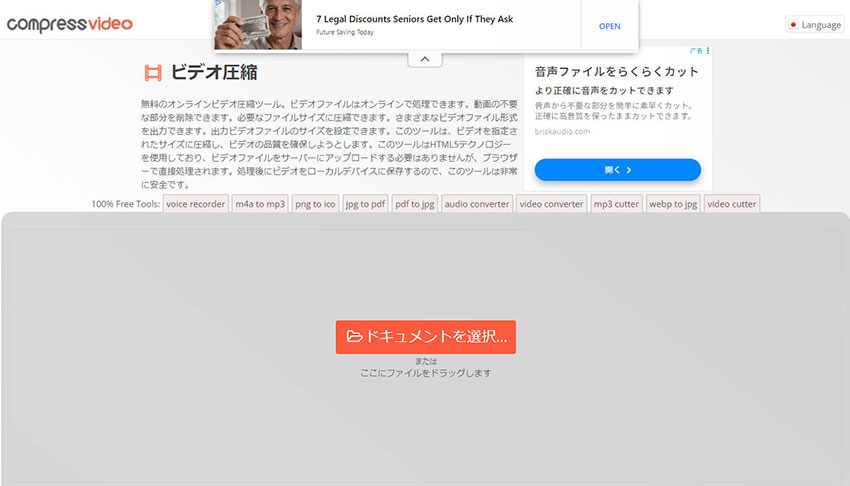The image size is (850, 486).
Task: Select the audio converter link
Action: coord(477,204)
